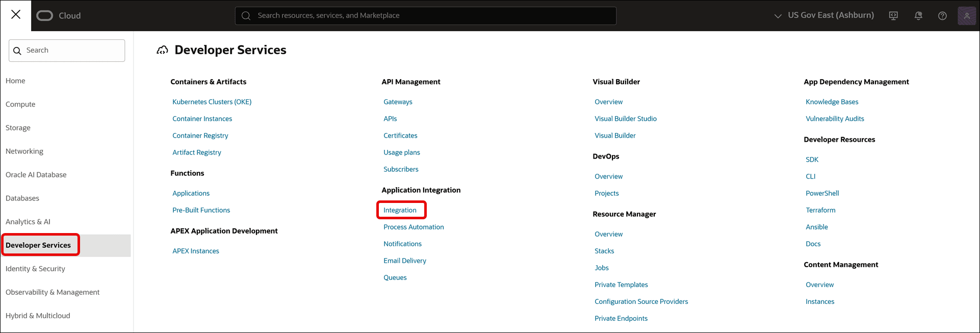This screenshot has width=980, height=333.
Task: Open the Subscribers link
Action: click(401, 169)
